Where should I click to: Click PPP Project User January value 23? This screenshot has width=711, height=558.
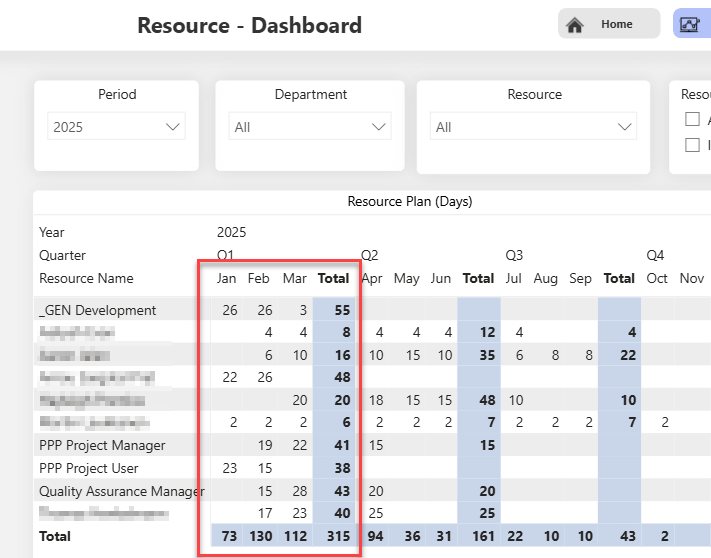click(229, 468)
